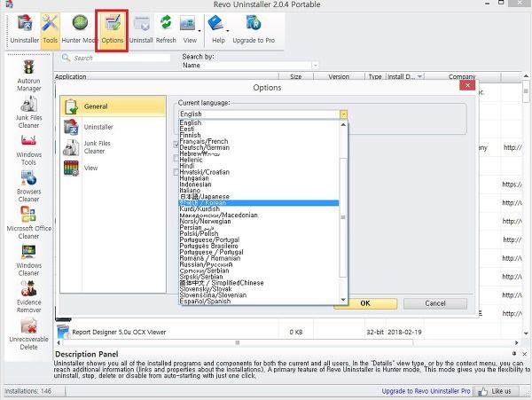Select View options category
This screenshot has width=532, height=400.
tap(113, 168)
